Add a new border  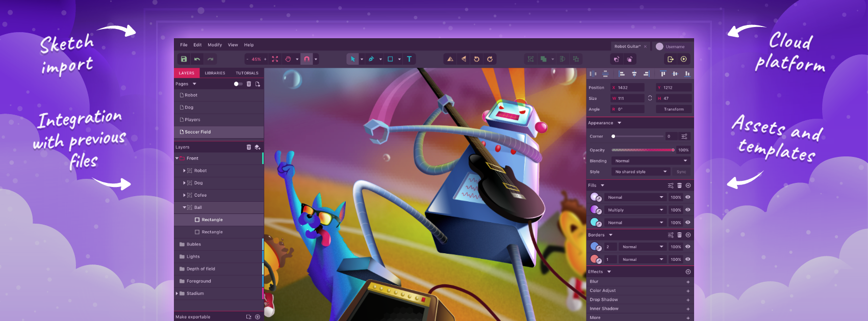click(688, 235)
